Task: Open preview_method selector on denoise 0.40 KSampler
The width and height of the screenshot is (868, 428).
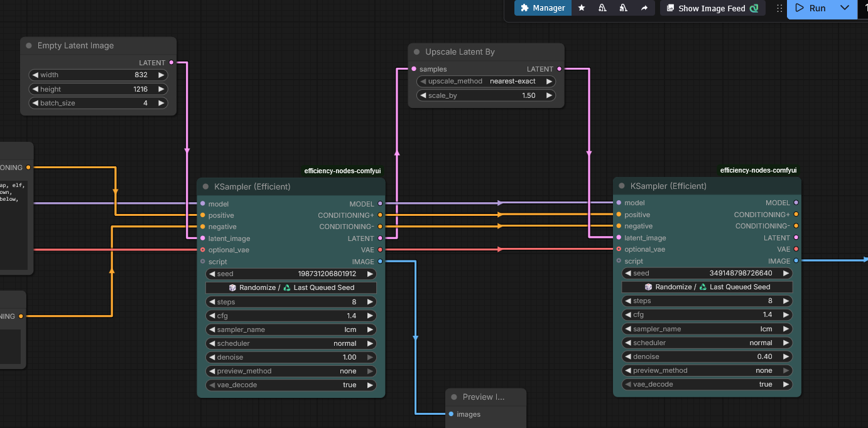Action: 707,370
